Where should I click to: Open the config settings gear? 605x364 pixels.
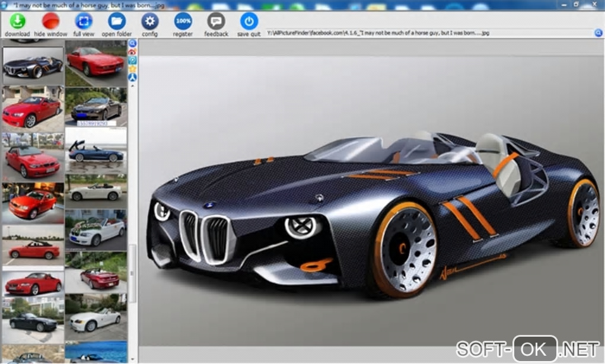149,22
